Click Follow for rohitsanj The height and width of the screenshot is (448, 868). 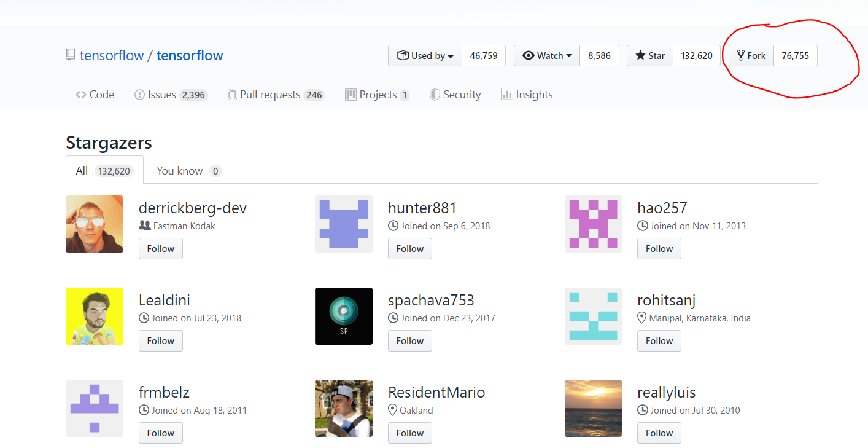coord(659,341)
